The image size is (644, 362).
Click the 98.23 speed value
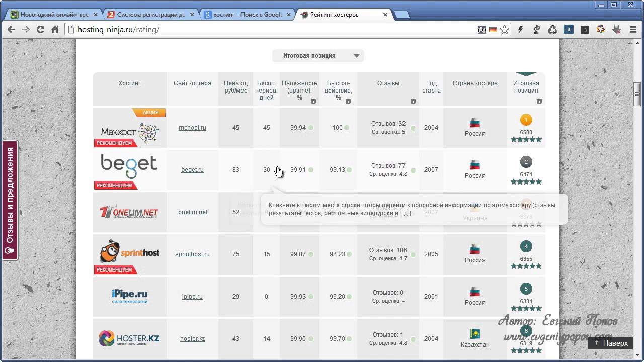337,254
